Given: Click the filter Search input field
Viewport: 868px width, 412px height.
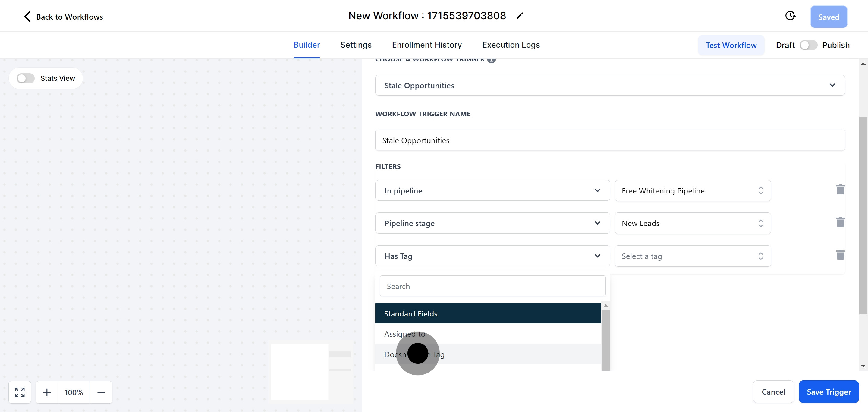Looking at the screenshot, I should click(492, 286).
